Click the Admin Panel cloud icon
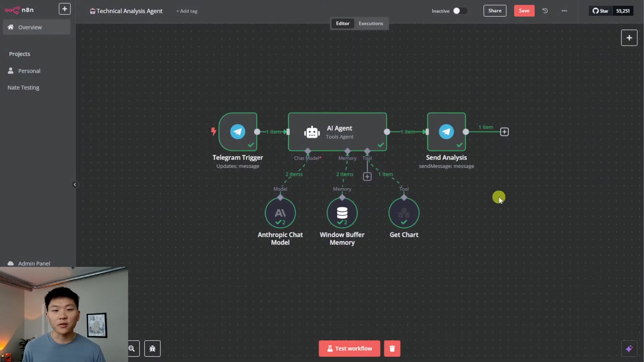Viewport: 644px width, 362px height. tap(11, 263)
